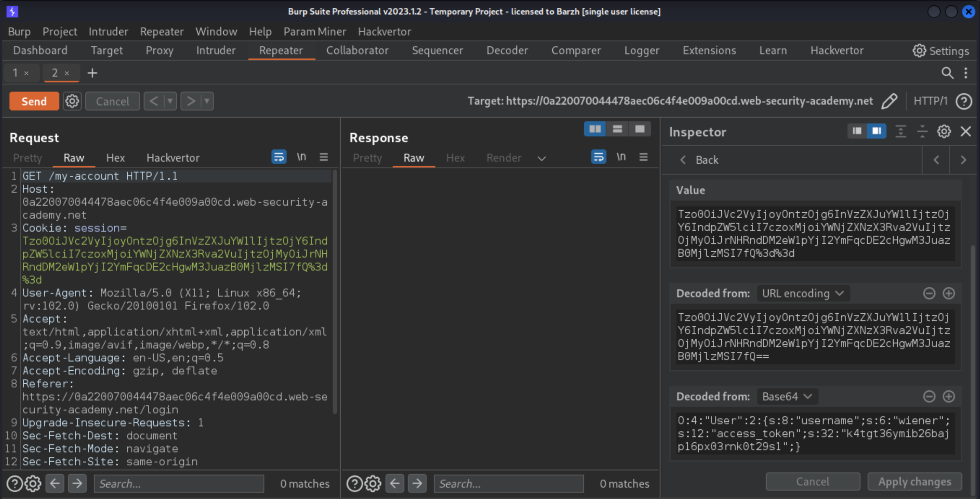Screen dimensions: 980x499
Task: Open help icon next to HTTP/1
Action: coord(964,101)
